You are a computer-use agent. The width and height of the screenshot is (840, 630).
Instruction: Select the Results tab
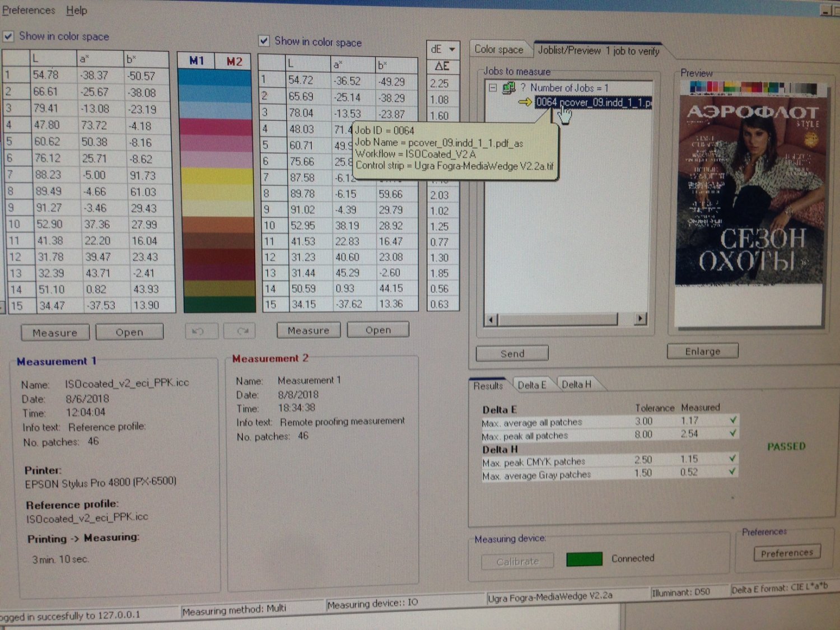(x=488, y=385)
